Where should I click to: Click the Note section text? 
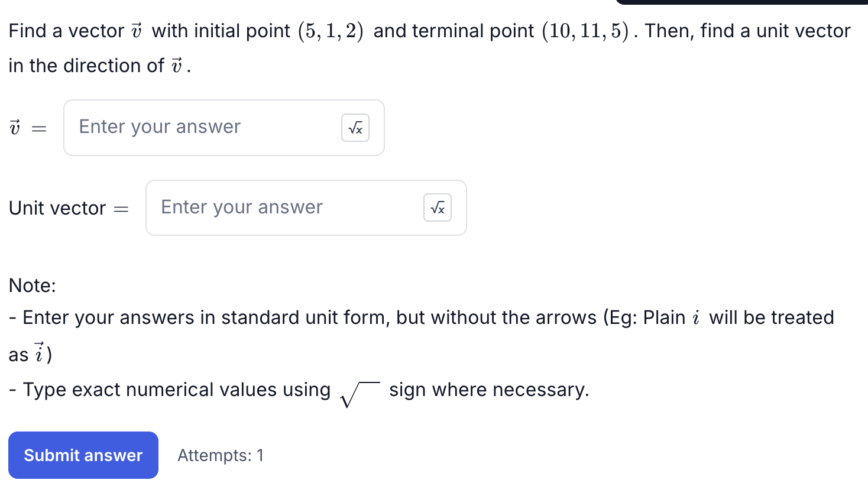pos(32,286)
